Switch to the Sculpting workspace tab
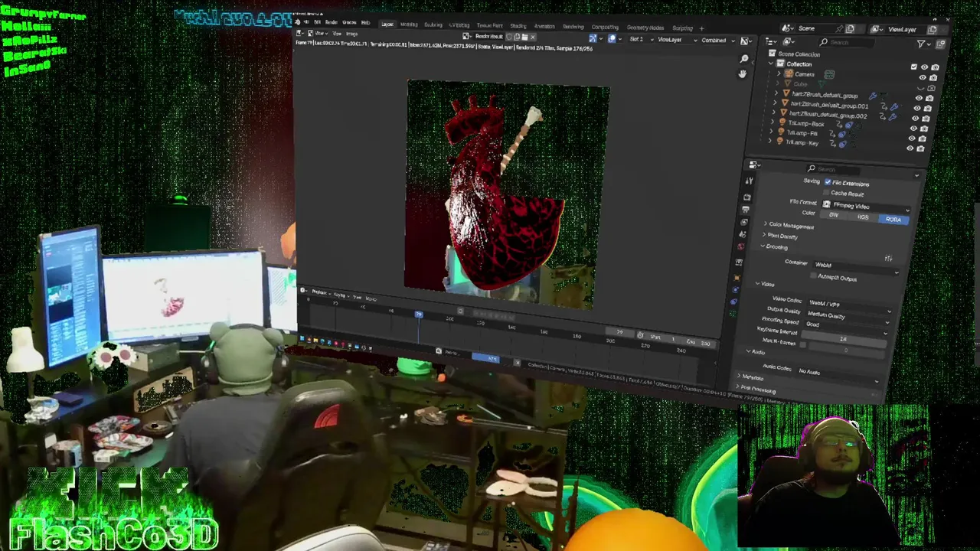The image size is (980, 551). [x=433, y=24]
